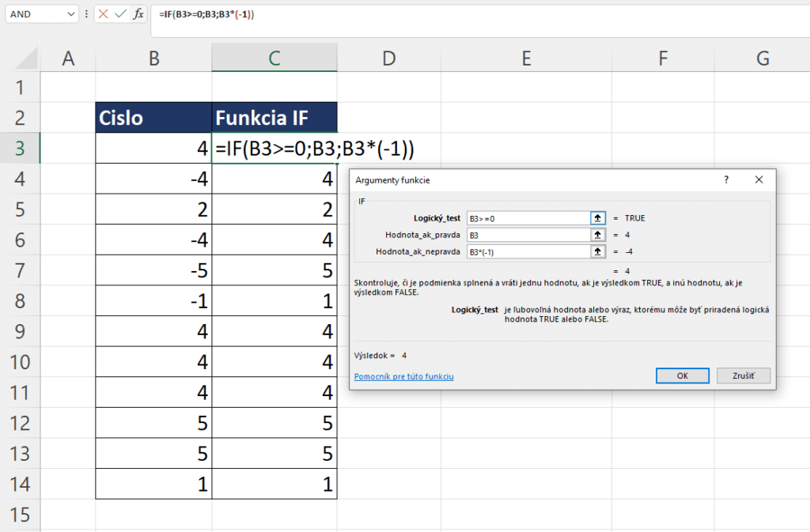Confirm formula with the checkmark icon
This screenshot has height=532, width=810.
coord(121,14)
